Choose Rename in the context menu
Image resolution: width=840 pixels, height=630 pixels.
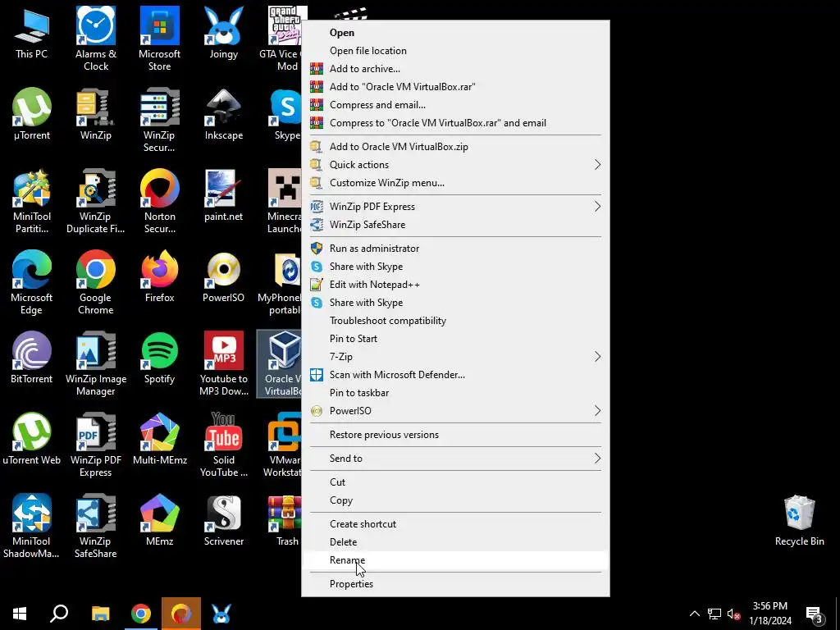(x=455, y=560)
